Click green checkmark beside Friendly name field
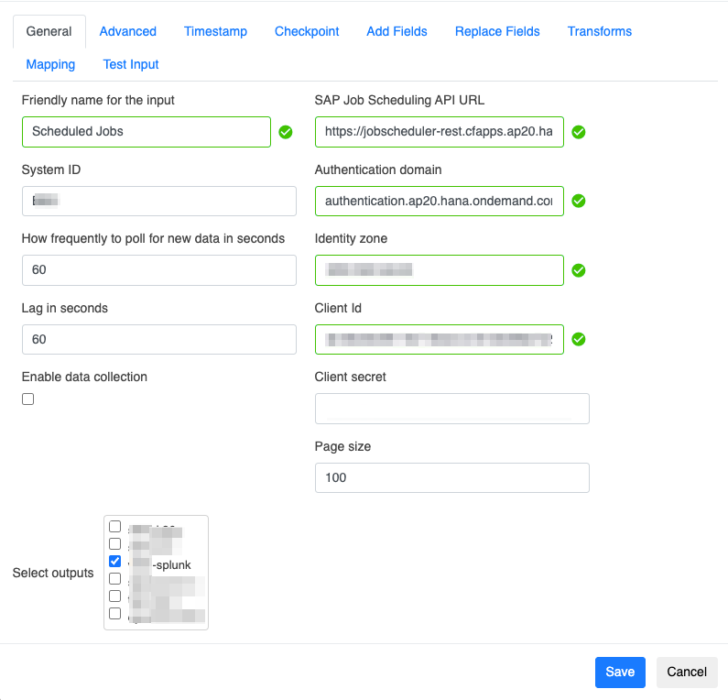The height and width of the screenshot is (700, 728). pyautogui.click(x=286, y=132)
